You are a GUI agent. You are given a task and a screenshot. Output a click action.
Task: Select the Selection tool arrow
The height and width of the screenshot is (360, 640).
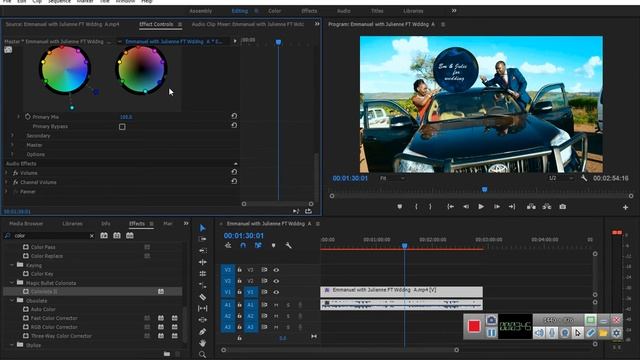coord(202,228)
